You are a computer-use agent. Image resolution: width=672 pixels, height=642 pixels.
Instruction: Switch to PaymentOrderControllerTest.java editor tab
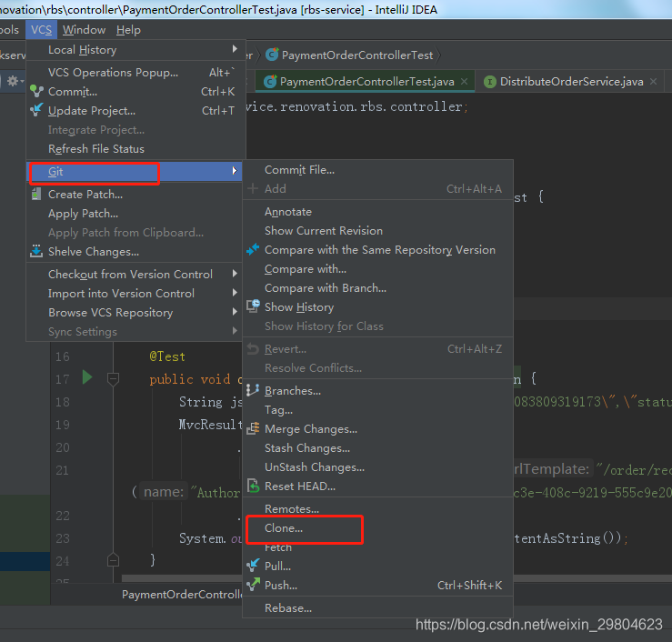366,82
